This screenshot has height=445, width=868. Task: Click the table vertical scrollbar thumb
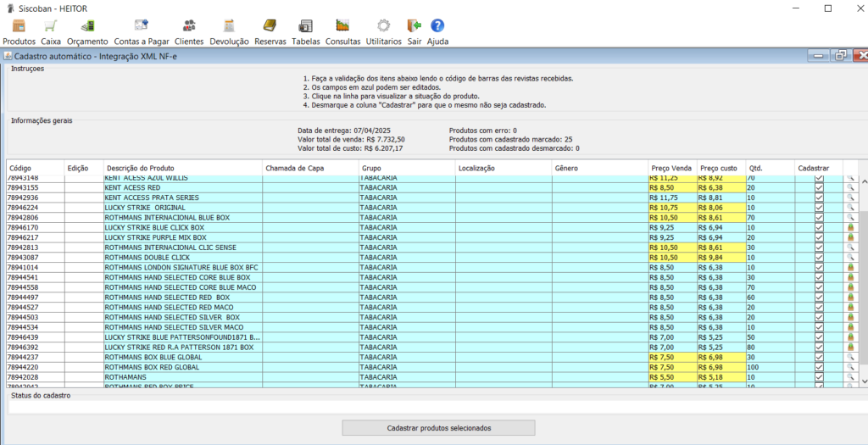pos(862,288)
